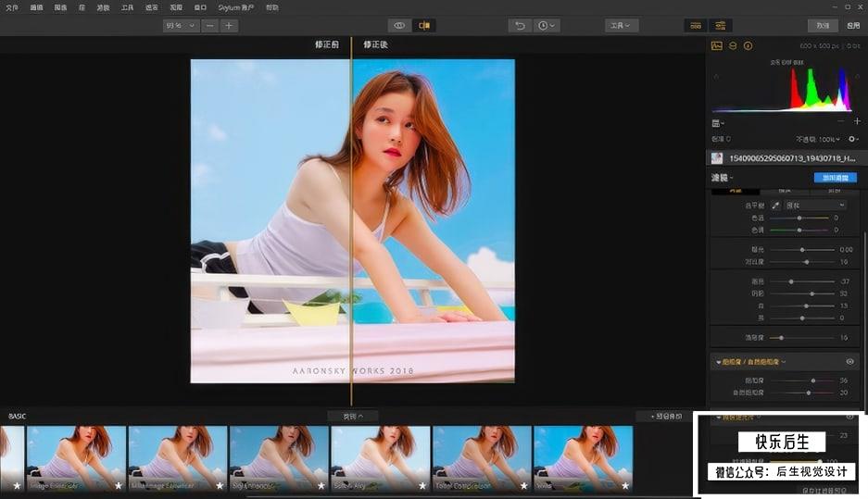Image resolution: width=868 pixels, height=499 pixels.
Task: Toggle the presets filmstrip panel button
Action: tap(696, 25)
